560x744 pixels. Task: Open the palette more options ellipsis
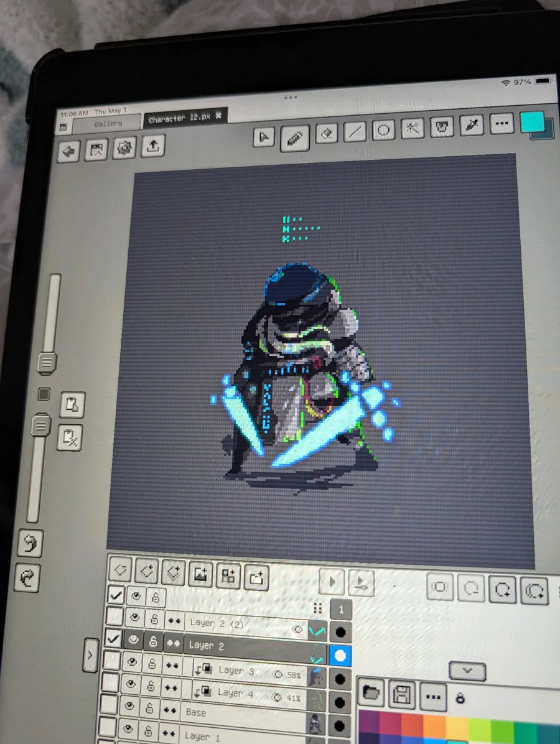tap(433, 697)
